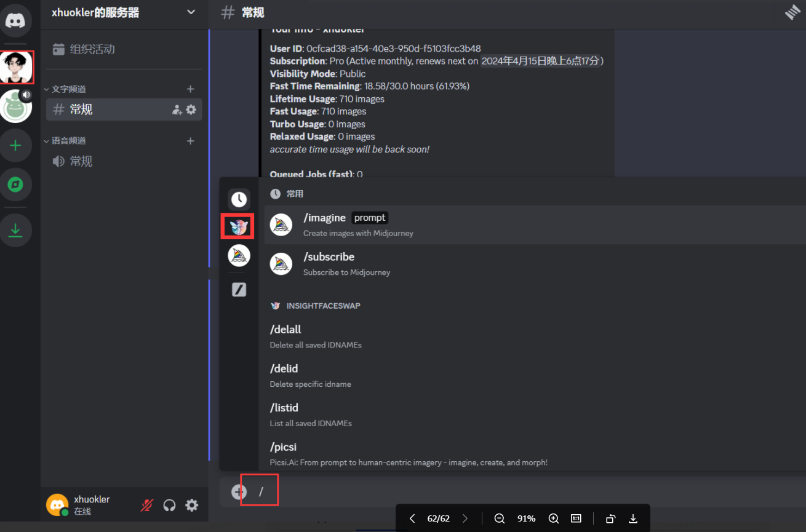
Task: Click the 在线 online status text
Action: click(x=82, y=511)
